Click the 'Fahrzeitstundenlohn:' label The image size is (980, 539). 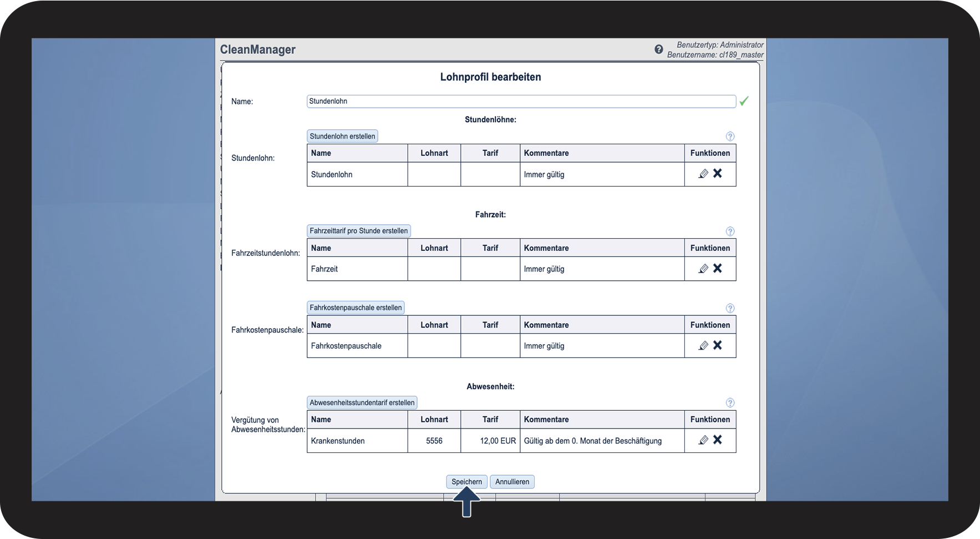coord(266,253)
